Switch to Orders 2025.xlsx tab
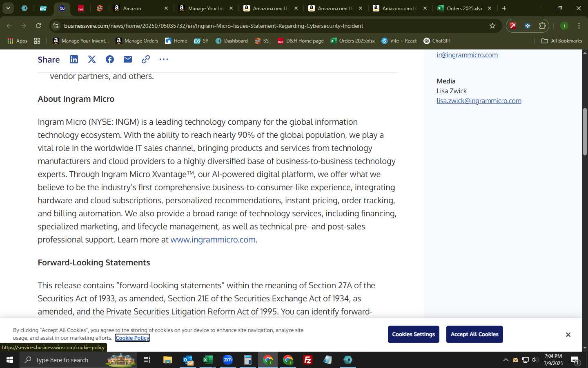This screenshot has height=368, width=588. tap(465, 8)
